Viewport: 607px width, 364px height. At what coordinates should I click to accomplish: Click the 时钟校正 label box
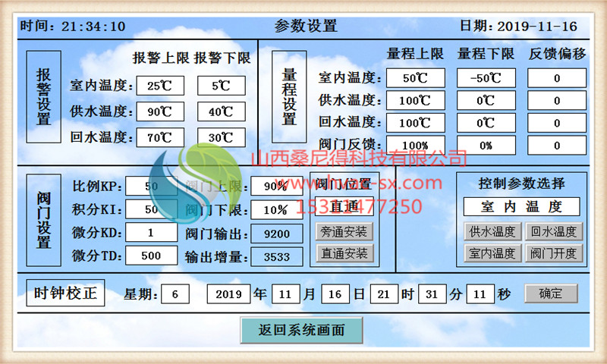(65, 293)
